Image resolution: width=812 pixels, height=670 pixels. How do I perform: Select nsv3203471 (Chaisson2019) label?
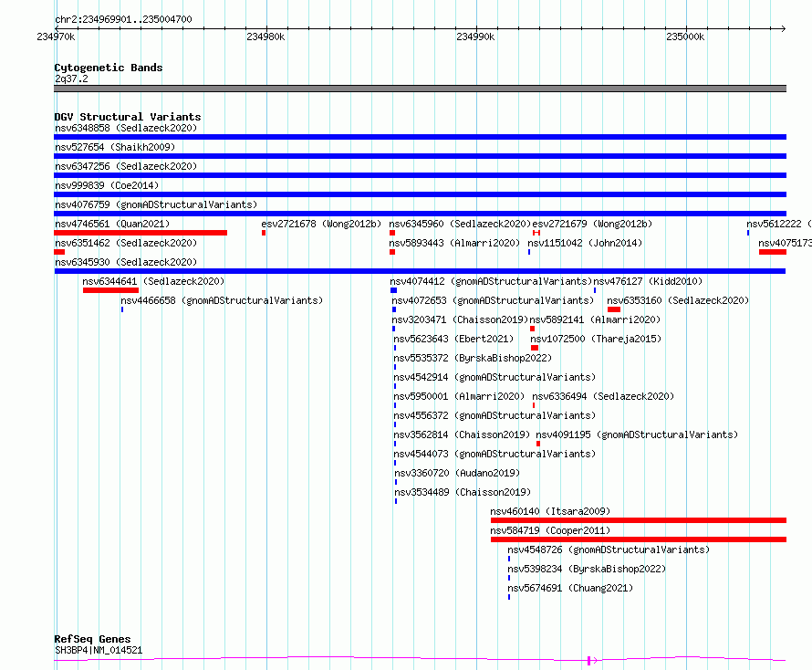[x=460, y=319]
